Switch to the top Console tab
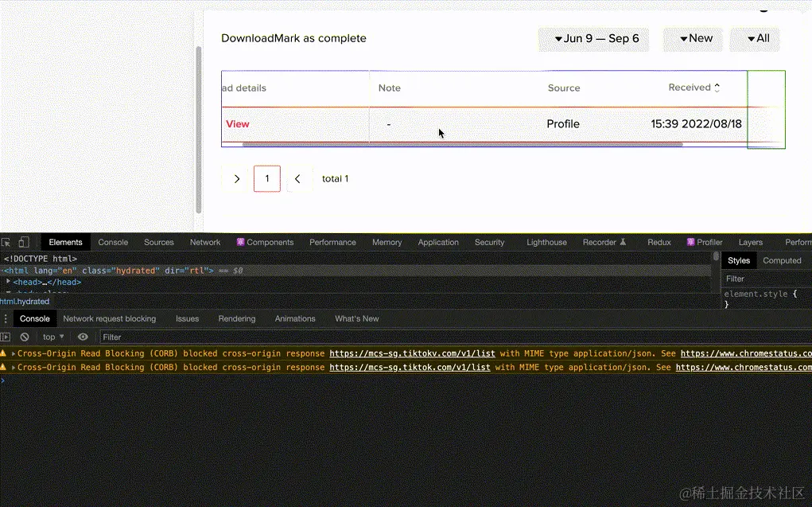The width and height of the screenshot is (812, 507). pyautogui.click(x=113, y=242)
